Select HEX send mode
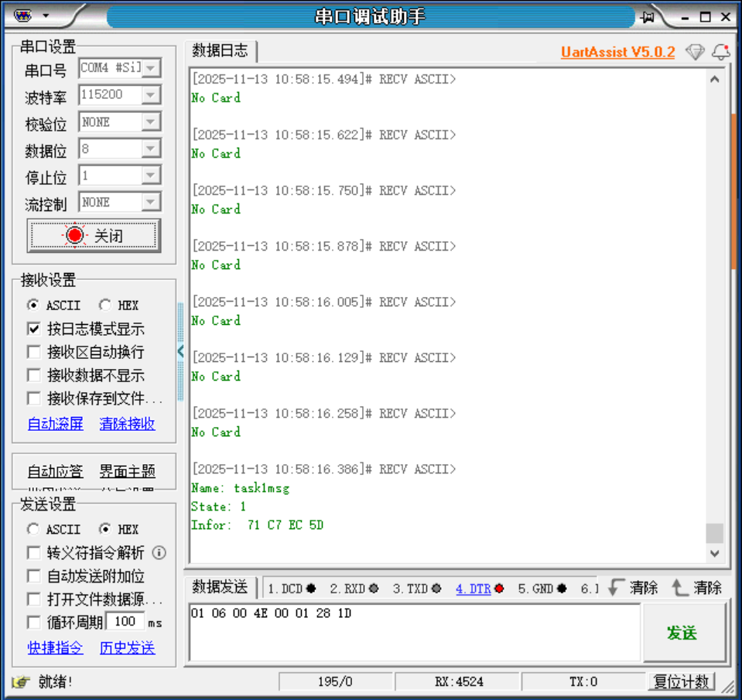This screenshot has width=742, height=700. [x=105, y=529]
